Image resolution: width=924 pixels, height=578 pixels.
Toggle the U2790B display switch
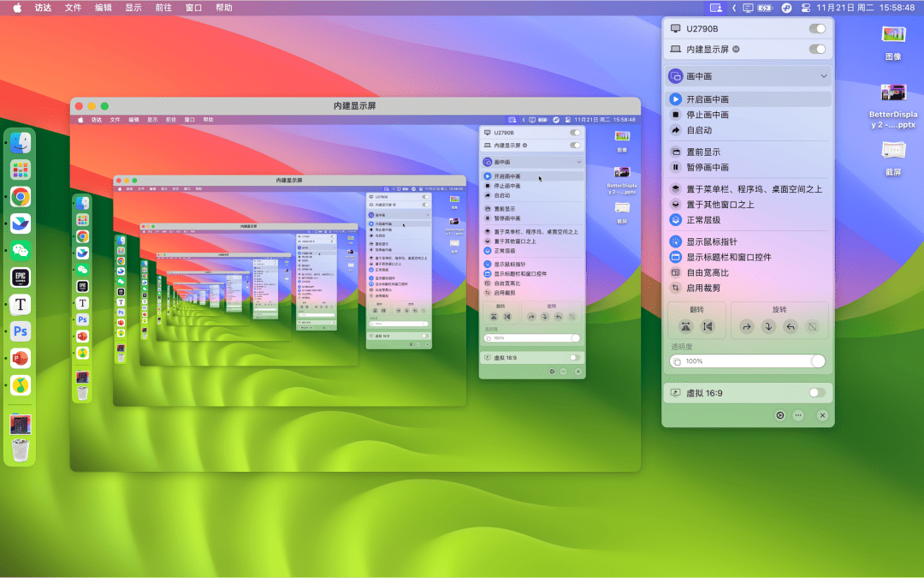pos(817,28)
